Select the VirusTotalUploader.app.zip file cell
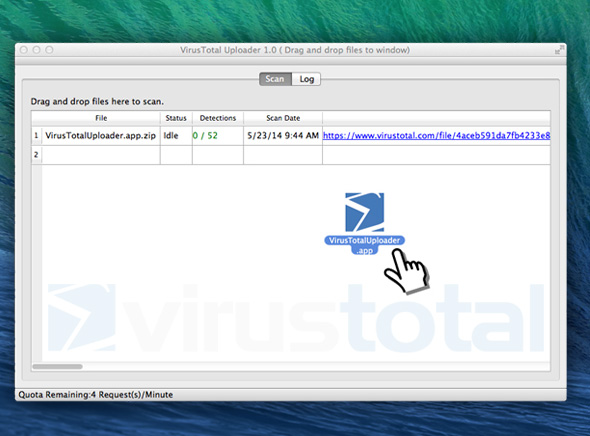590x436 pixels. (x=100, y=135)
